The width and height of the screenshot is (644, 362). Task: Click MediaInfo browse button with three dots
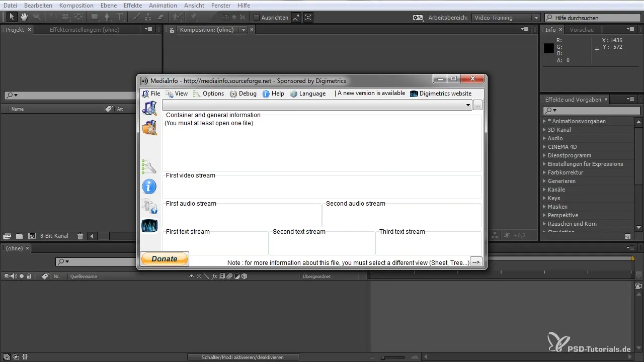[x=478, y=105]
